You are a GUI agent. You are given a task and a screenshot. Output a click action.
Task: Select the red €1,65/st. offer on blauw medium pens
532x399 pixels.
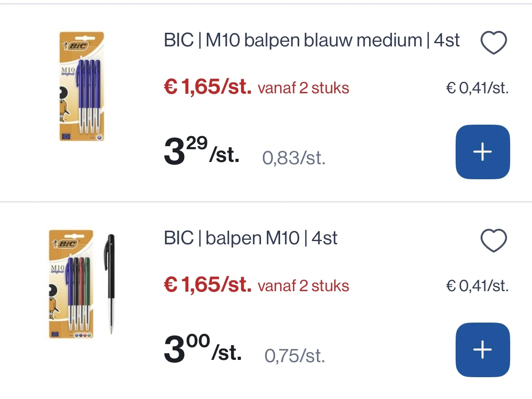click(208, 86)
